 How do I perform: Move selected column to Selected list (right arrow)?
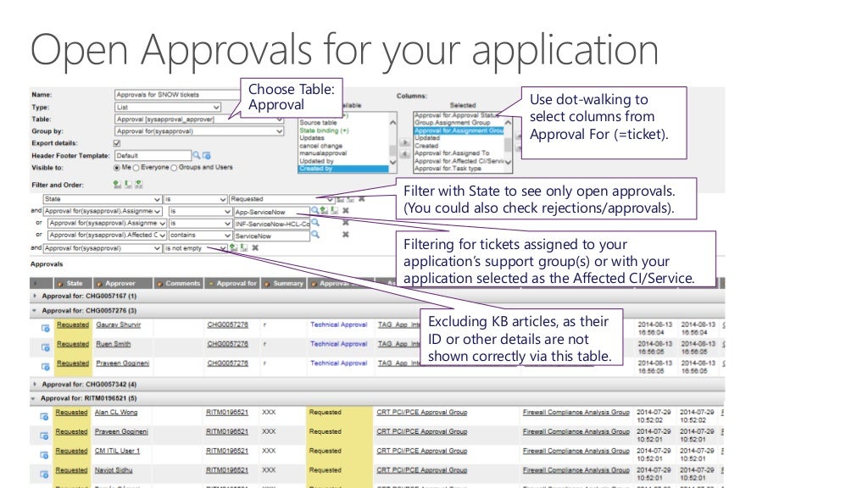pyautogui.click(x=404, y=142)
